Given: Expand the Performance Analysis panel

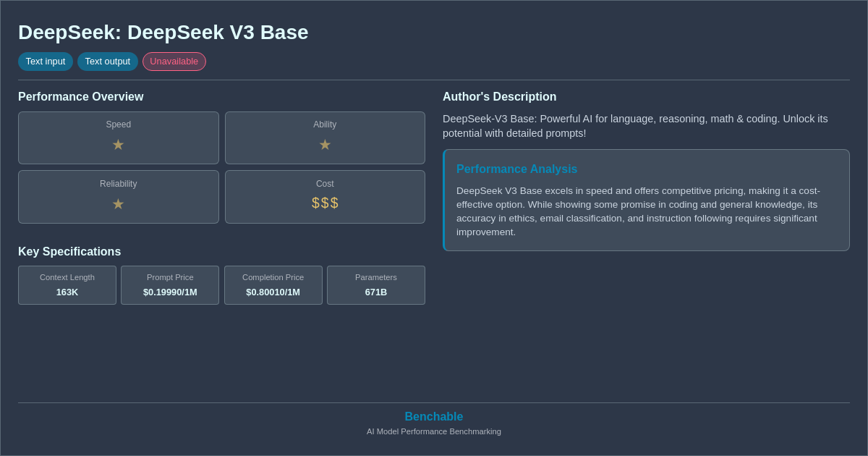Looking at the screenshot, I should 516,169.
